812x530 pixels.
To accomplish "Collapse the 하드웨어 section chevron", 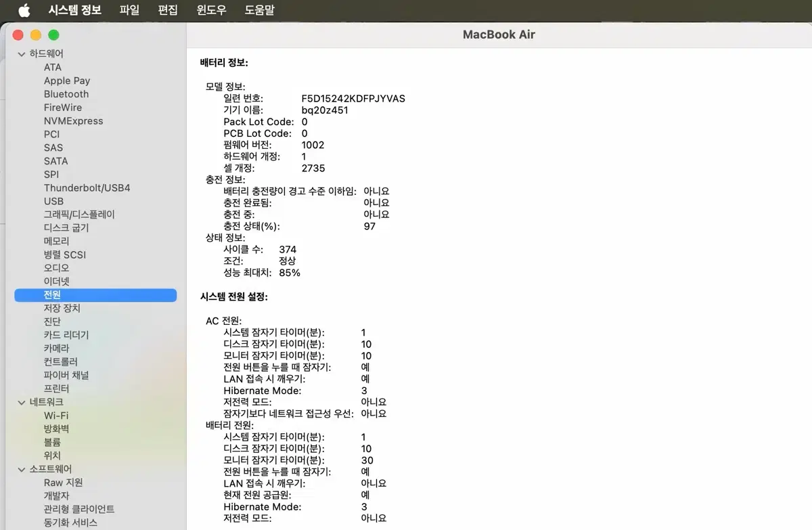I will pos(21,53).
